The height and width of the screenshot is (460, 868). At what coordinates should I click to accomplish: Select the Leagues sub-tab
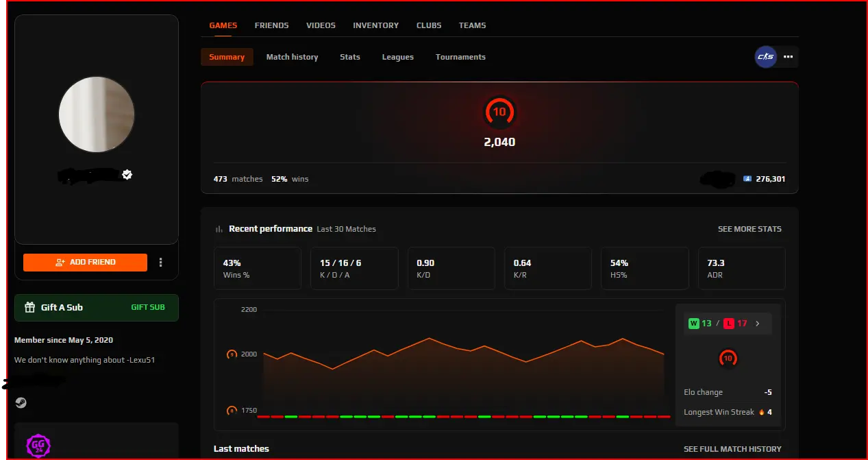coord(397,57)
